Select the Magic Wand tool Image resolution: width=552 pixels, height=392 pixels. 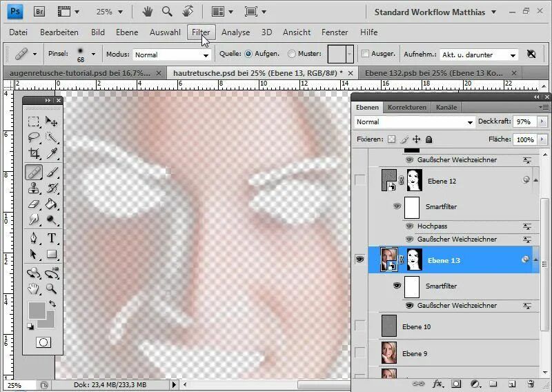click(x=51, y=137)
